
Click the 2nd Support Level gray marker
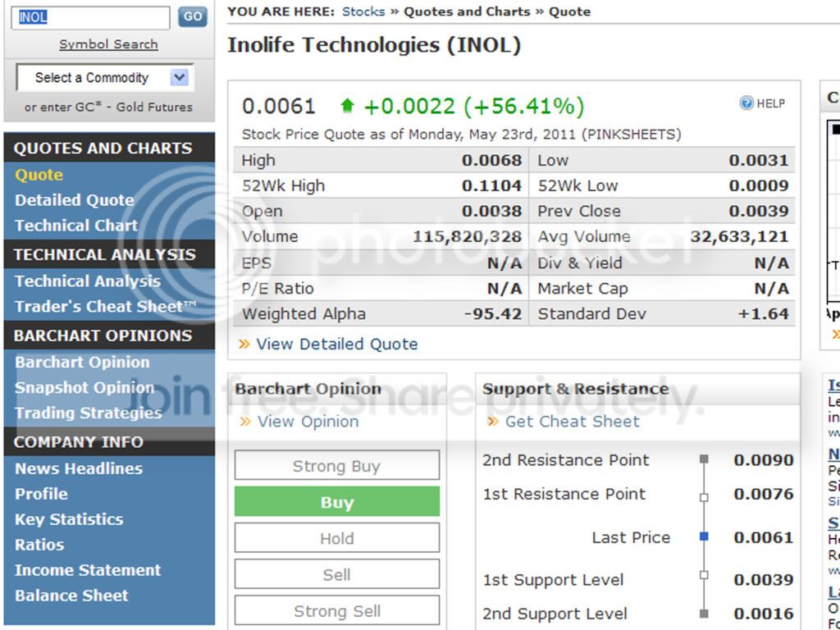tap(704, 614)
